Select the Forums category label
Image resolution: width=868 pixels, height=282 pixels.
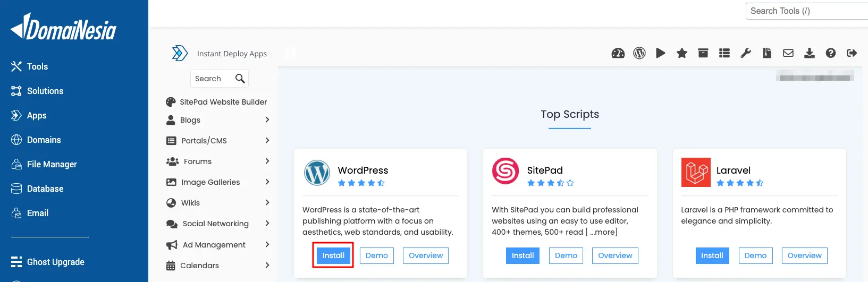click(198, 161)
